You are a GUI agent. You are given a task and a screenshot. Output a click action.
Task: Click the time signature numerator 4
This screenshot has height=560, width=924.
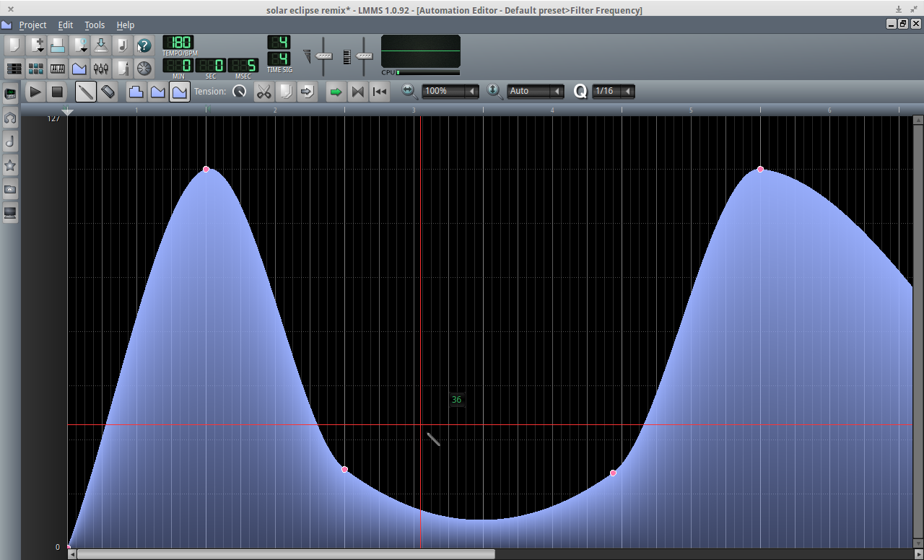pyautogui.click(x=279, y=42)
